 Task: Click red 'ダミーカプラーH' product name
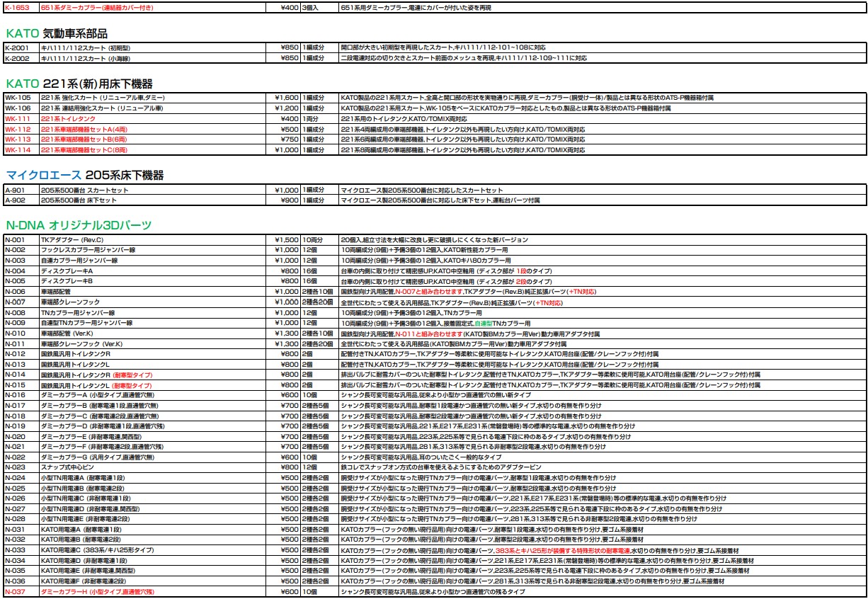pyautogui.click(x=64, y=591)
